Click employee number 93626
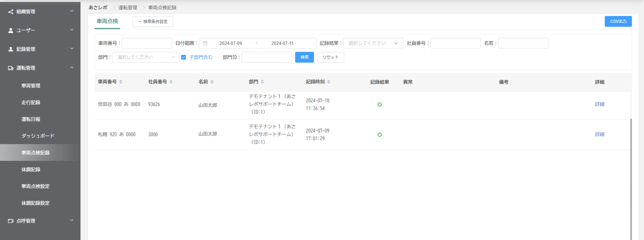 pos(154,104)
